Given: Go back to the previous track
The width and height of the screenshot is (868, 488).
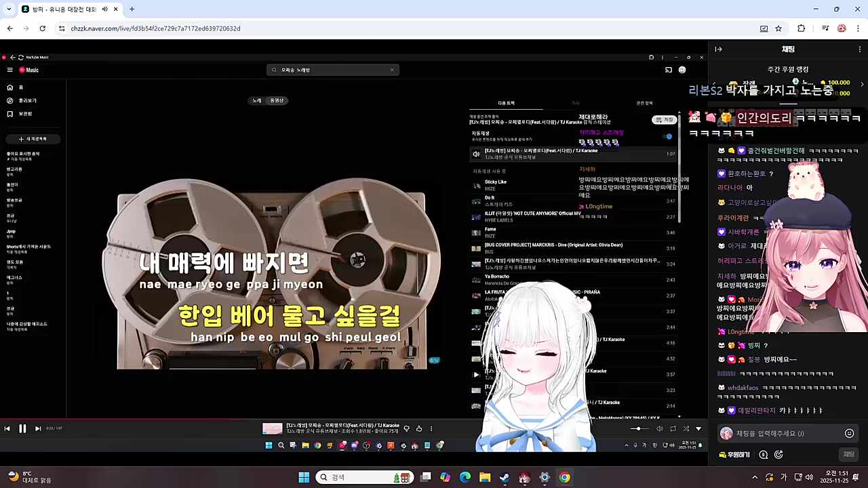Looking at the screenshot, I should coord(7,428).
